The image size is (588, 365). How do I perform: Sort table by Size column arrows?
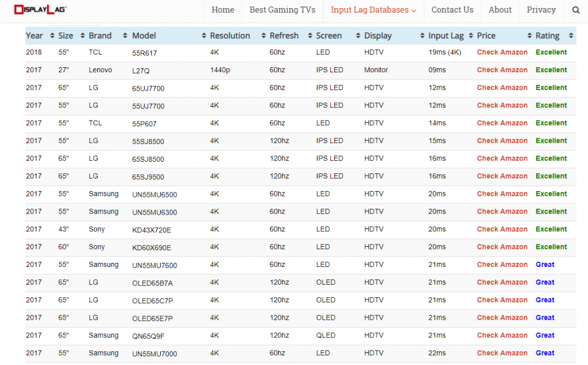83,36
